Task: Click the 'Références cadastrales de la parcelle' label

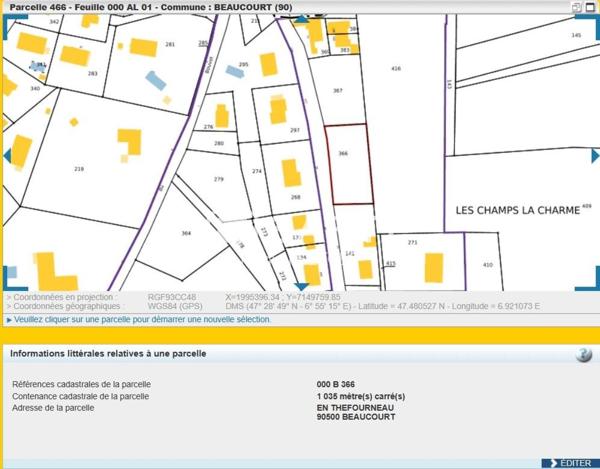Action: point(82,384)
